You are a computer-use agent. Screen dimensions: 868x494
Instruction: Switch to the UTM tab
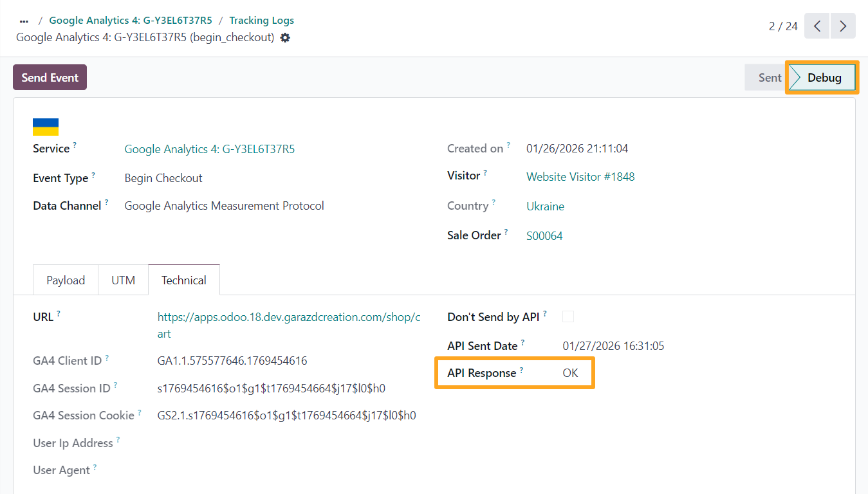coord(123,280)
